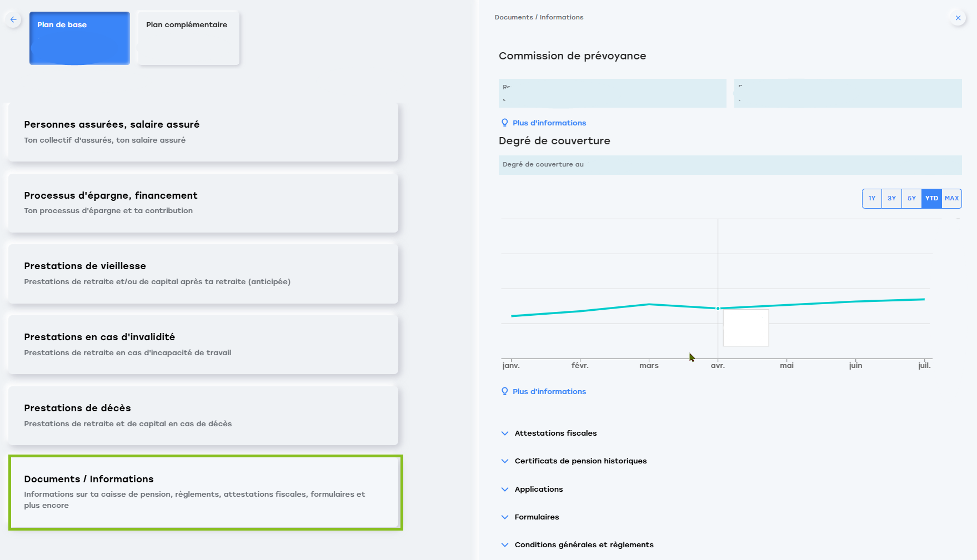
Task: Click the juil. axis label
Action: tap(924, 365)
